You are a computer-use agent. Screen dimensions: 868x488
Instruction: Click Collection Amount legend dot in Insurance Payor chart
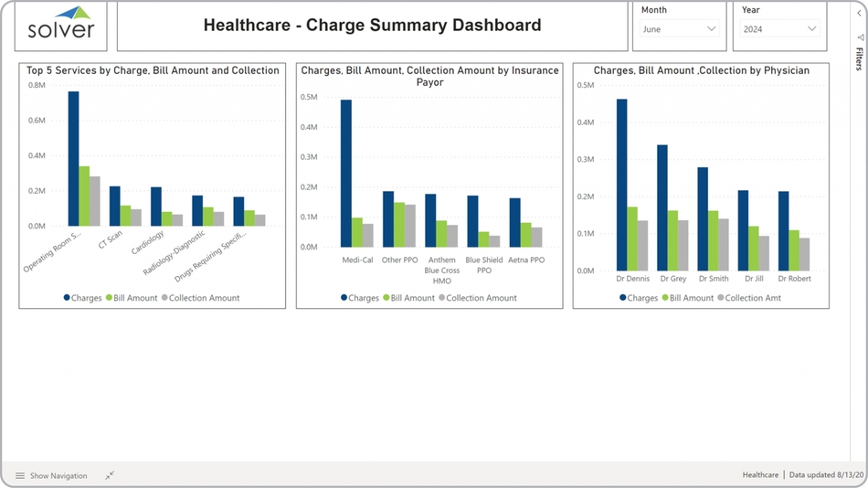click(x=441, y=298)
